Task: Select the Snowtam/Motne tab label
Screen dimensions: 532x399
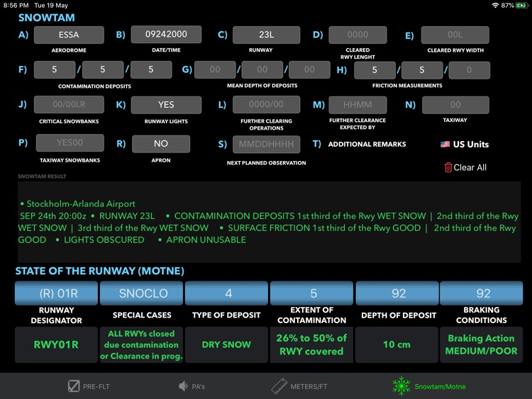Action: point(440,386)
